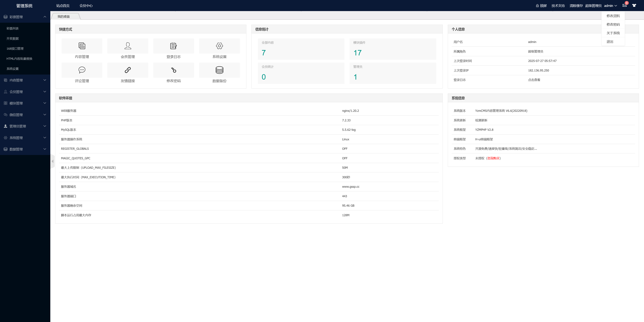Click the 会员管理 user shortcut icon
Viewport: 644px width, 322px height.
[x=127, y=46]
